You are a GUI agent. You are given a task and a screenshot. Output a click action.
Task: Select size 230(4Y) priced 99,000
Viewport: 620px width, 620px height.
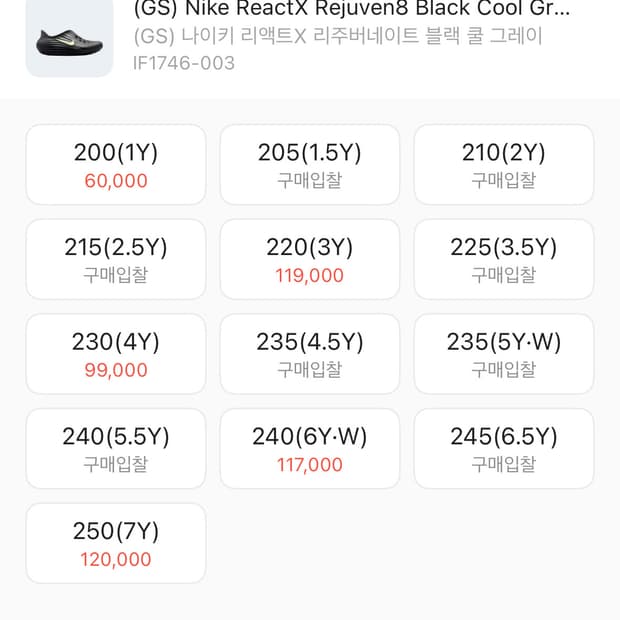point(116,354)
